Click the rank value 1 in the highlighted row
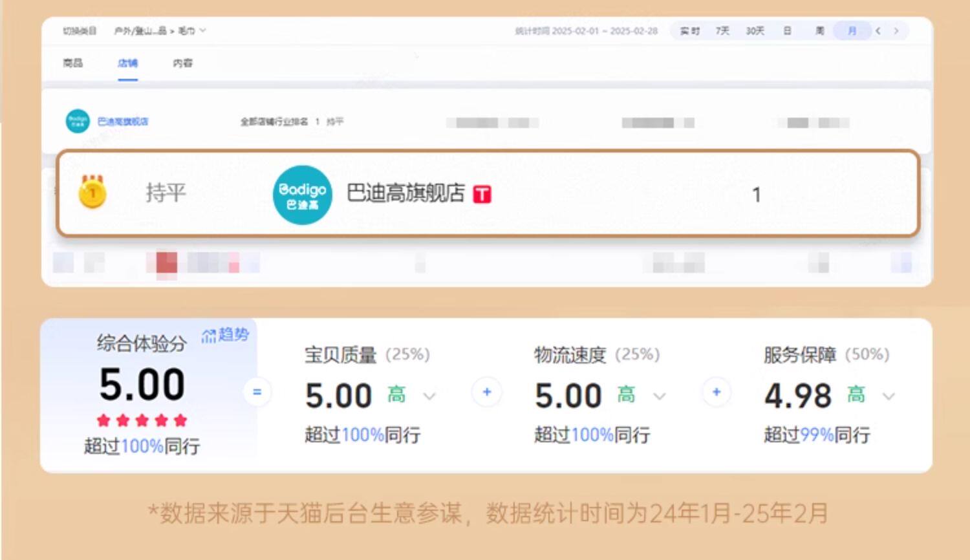970x560 pixels. tap(756, 195)
